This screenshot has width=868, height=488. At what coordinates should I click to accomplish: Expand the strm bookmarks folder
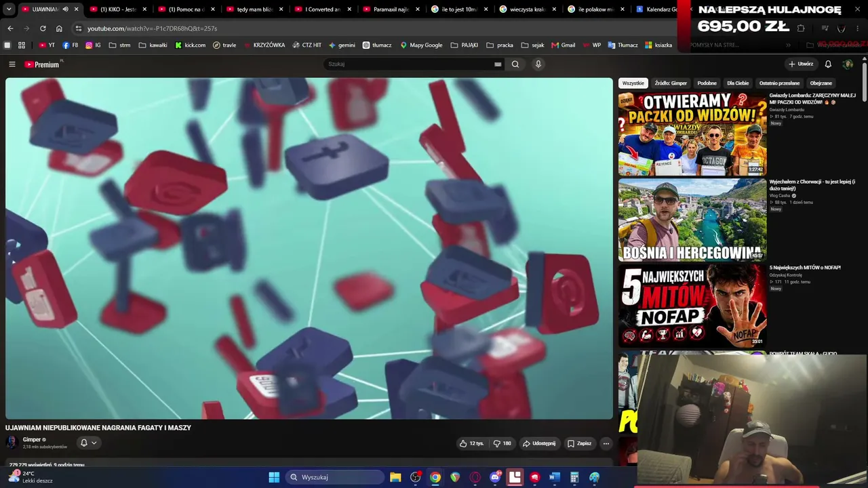click(119, 45)
